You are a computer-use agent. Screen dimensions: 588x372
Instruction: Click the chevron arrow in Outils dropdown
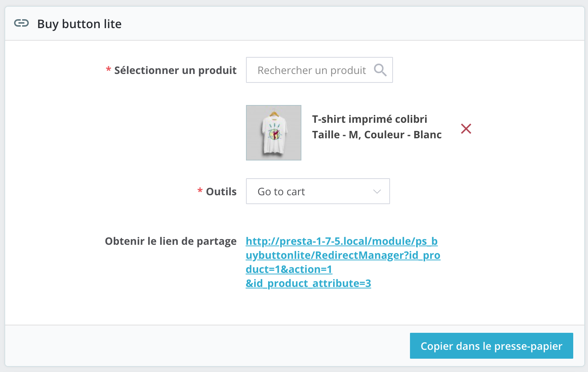pyautogui.click(x=377, y=192)
